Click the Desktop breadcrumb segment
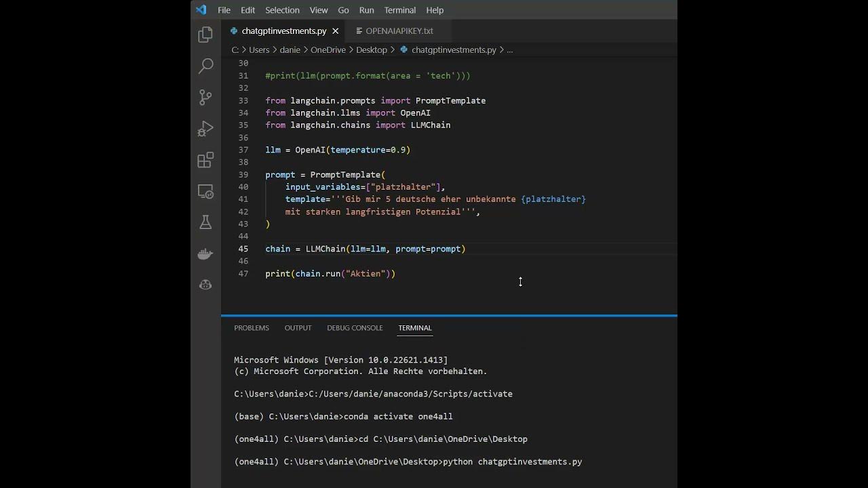868x488 pixels. (372, 50)
